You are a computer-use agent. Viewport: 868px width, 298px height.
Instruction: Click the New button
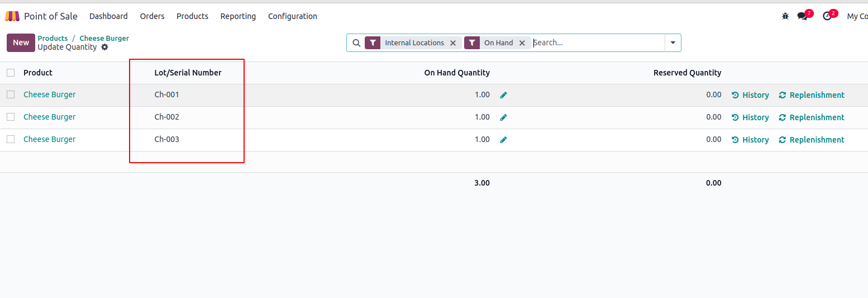21,43
